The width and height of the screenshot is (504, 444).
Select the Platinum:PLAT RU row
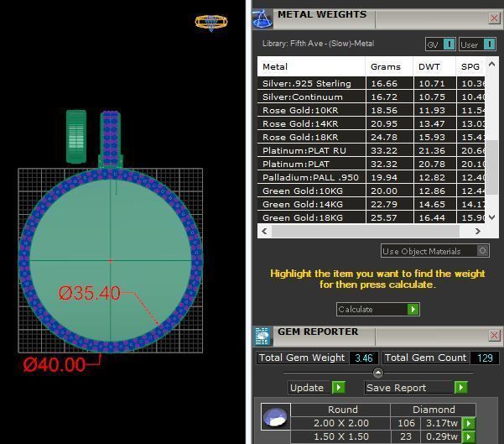372,150
